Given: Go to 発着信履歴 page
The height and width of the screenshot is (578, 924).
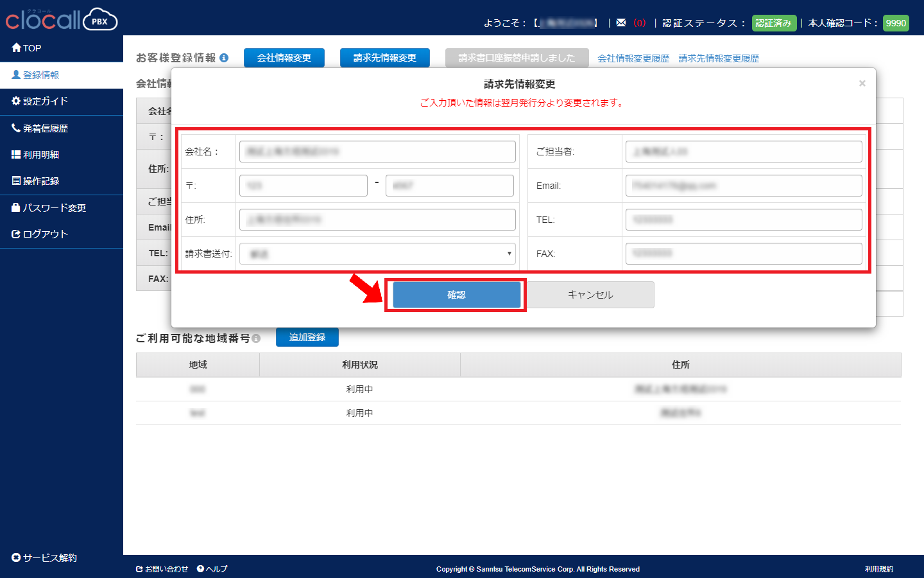Looking at the screenshot, I should (x=40, y=128).
